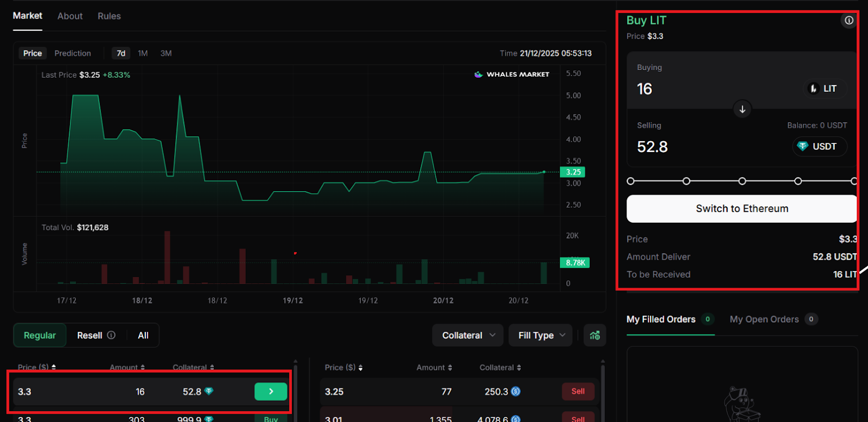
Task: Open the Collateral filter dropdown
Action: tap(468, 335)
